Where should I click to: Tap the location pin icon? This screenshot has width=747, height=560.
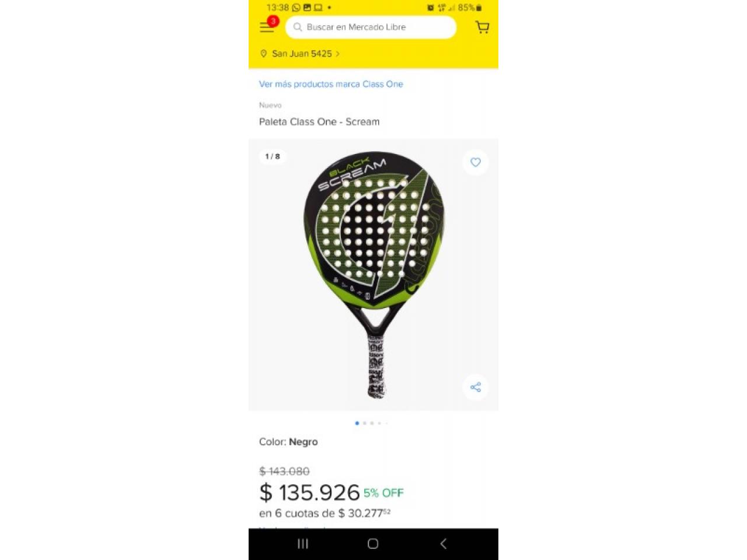point(263,54)
